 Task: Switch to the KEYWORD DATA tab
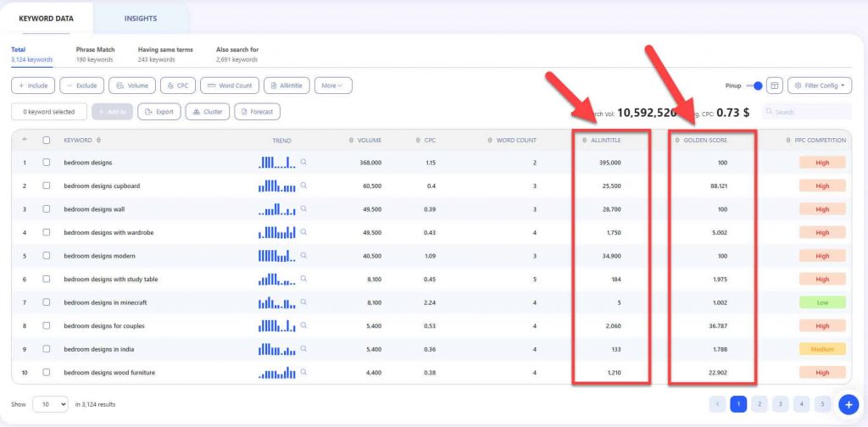coord(46,19)
